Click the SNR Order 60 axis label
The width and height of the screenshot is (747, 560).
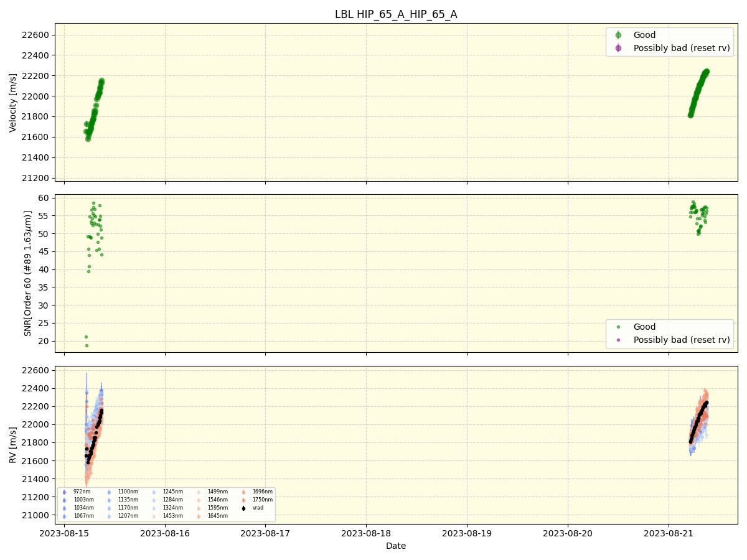[28, 273]
